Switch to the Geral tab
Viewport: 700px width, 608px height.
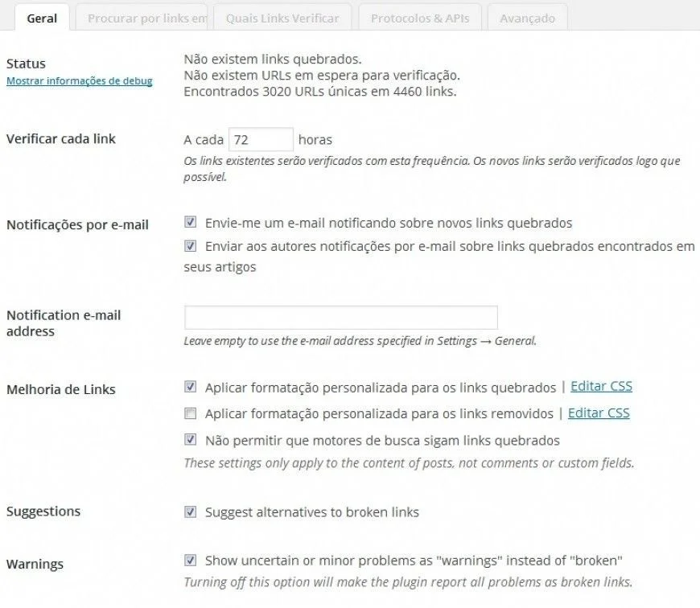42,18
